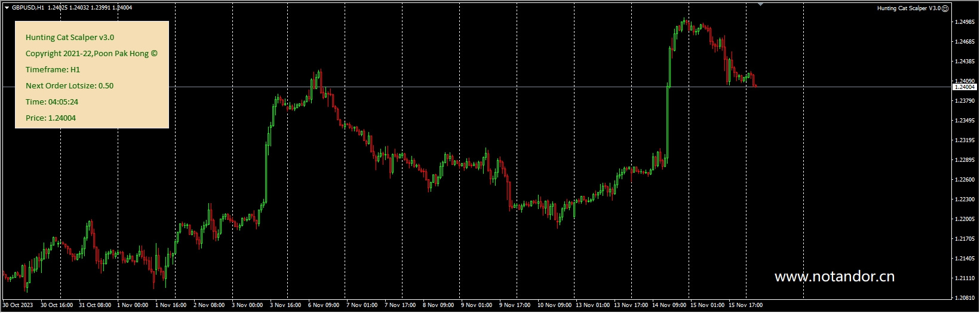Click the '31 Oct 08:00' time axis label
Viewport: 980px width, 313px height.
(x=95, y=305)
